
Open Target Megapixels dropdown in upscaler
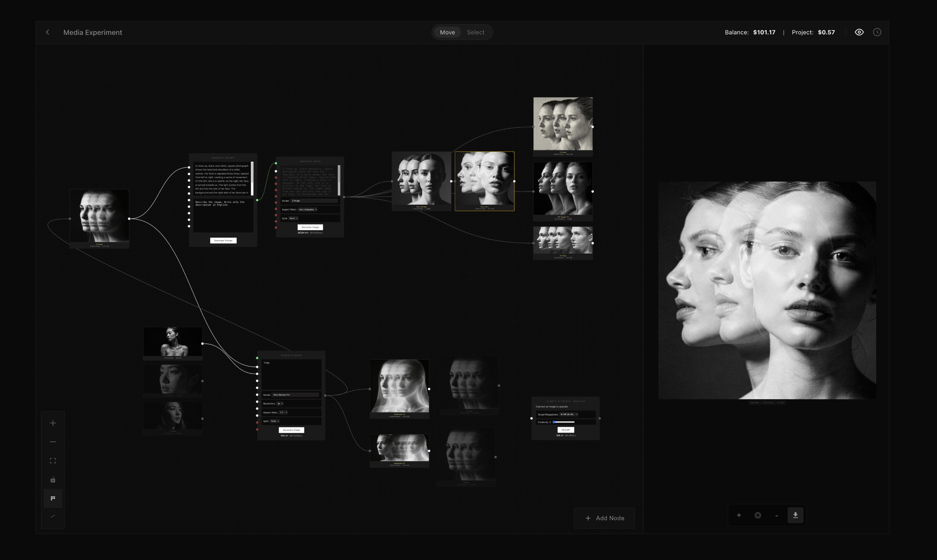tap(569, 414)
